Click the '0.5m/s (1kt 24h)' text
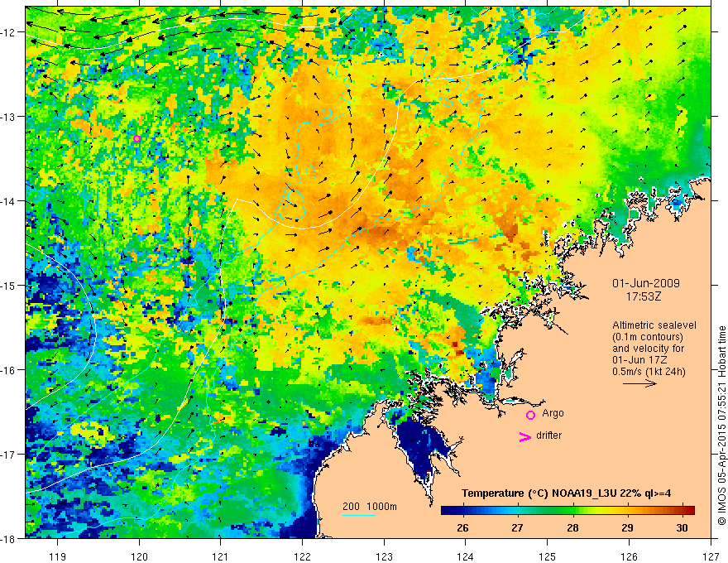728x563 pixels. coord(649,372)
